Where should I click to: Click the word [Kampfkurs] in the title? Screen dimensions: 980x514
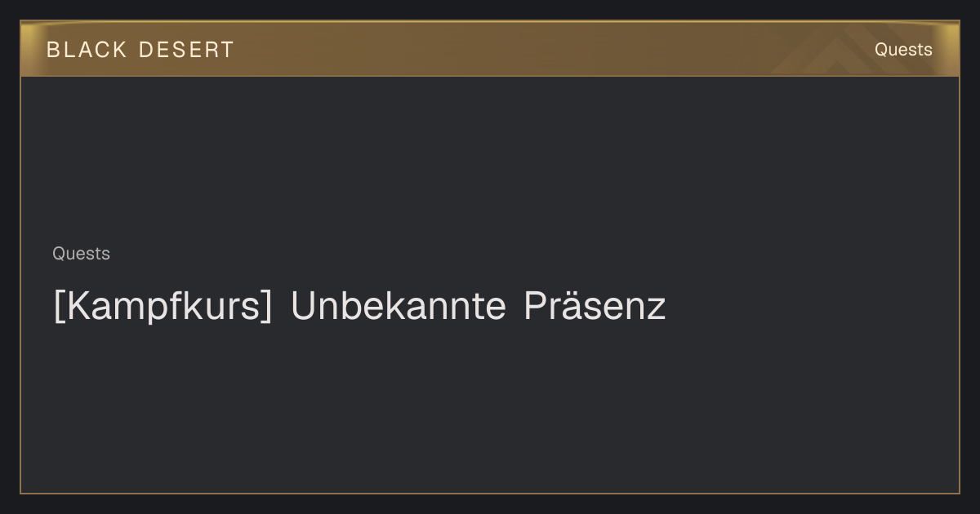click(162, 307)
